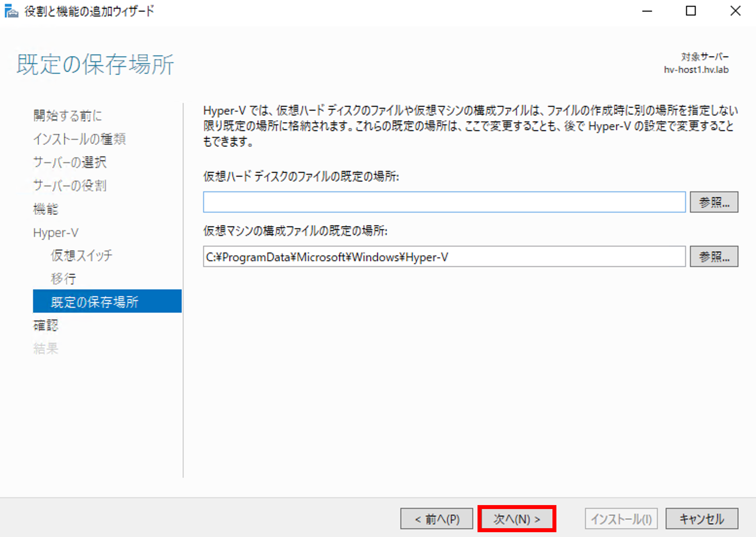The width and height of the screenshot is (756, 537).
Task: Open 開始する前に wizard step
Action: [68, 116]
